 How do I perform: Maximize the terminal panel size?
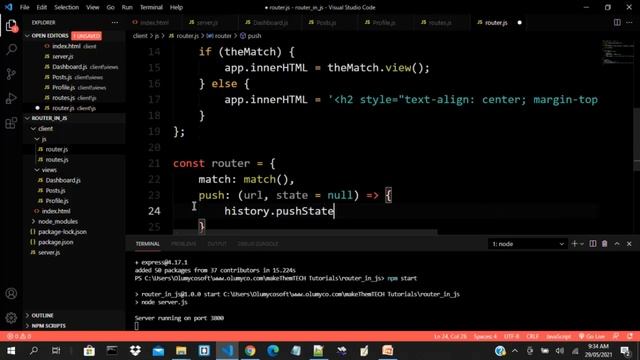pos(617,244)
